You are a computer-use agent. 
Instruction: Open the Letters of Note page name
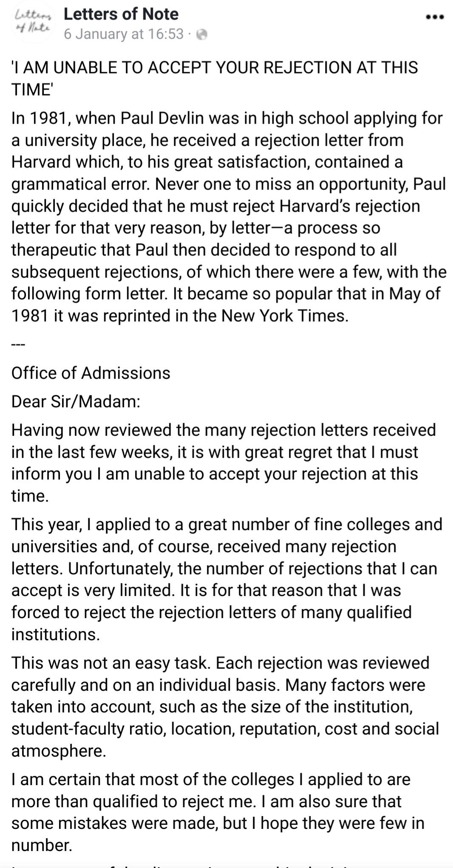(x=121, y=14)
